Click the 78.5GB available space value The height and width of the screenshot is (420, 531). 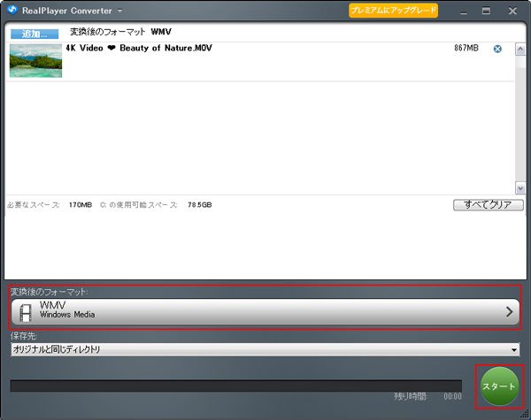(200, 205)
